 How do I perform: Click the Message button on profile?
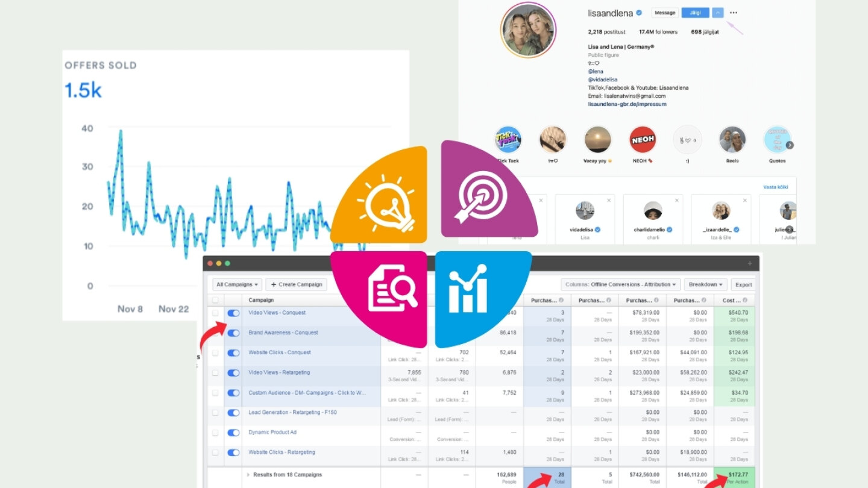tap(665, 13)
